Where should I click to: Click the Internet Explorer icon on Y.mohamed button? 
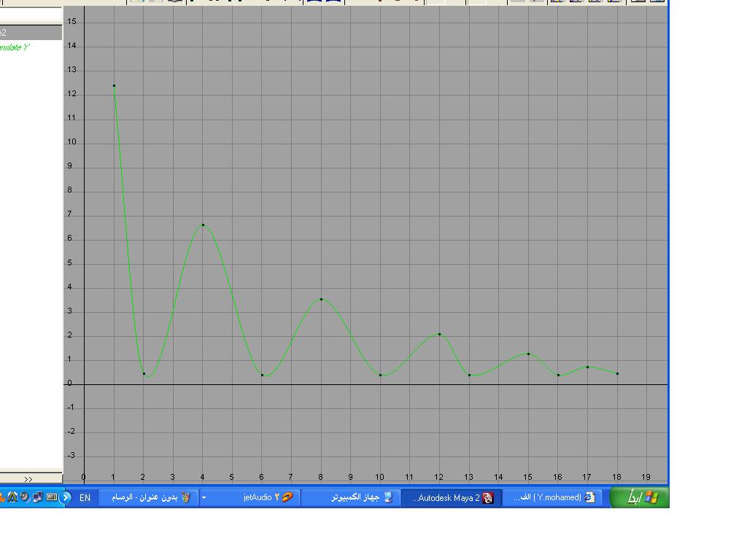[x=589, y=497]
